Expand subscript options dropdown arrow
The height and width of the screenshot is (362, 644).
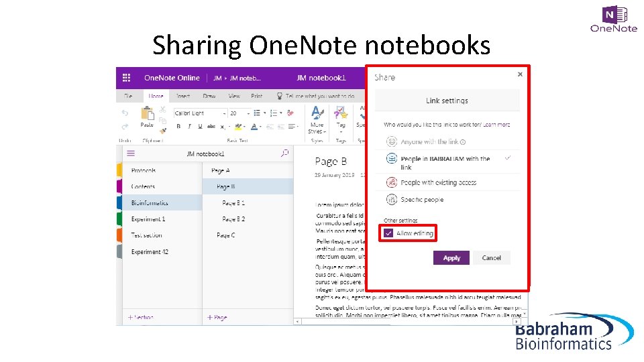point(228,127)
